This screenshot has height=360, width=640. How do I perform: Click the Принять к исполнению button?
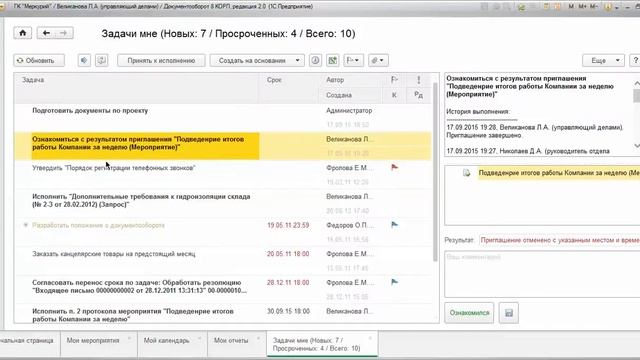[x=161, y=60]
